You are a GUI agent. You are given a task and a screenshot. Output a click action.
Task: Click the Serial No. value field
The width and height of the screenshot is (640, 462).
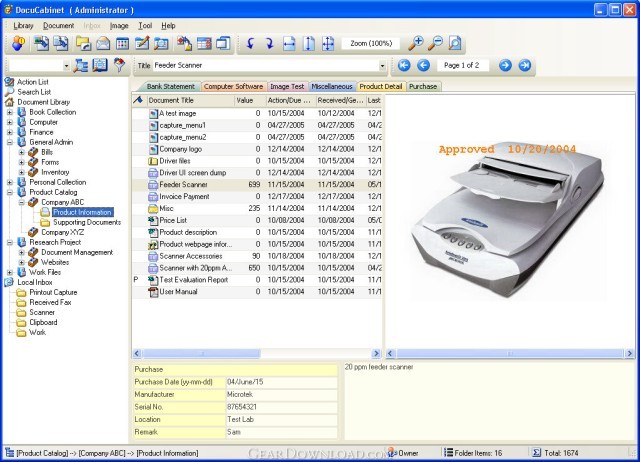(282, 407)
